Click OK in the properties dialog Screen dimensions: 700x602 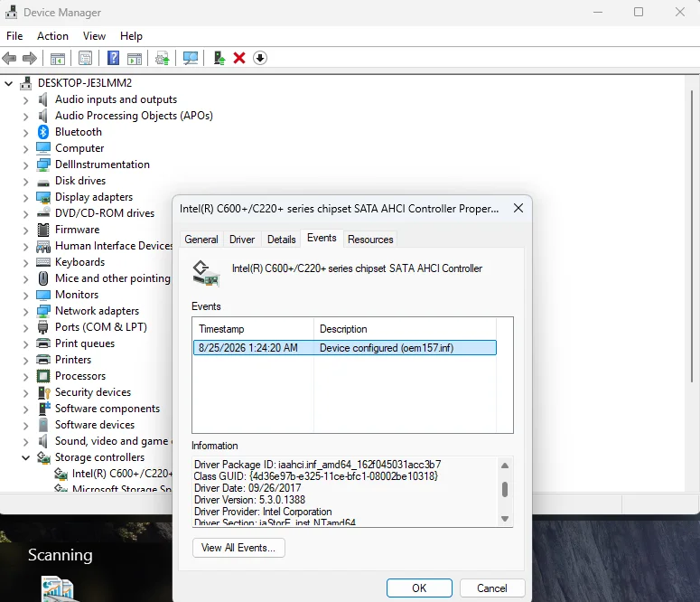419,588
